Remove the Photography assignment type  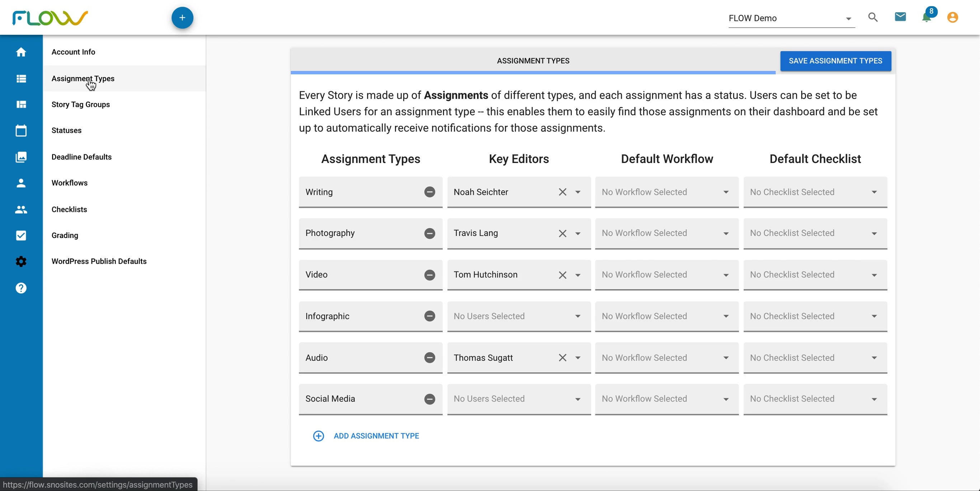(x=429, y=233)
